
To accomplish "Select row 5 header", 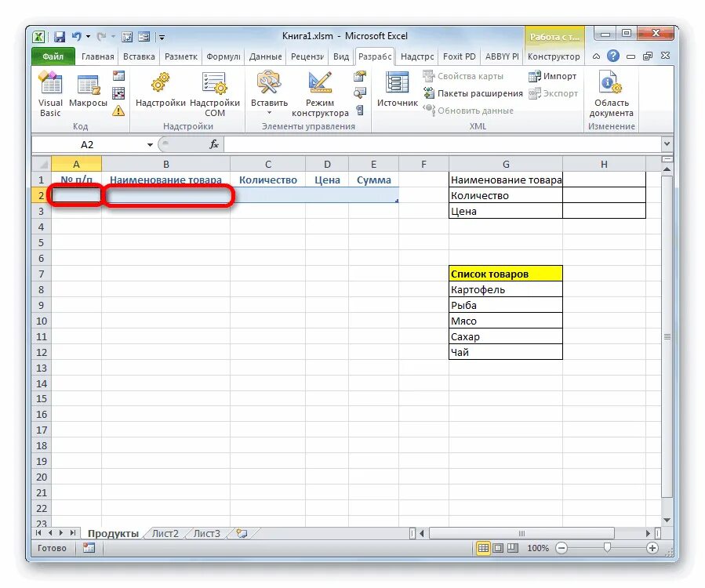I will tap(42, 243).
